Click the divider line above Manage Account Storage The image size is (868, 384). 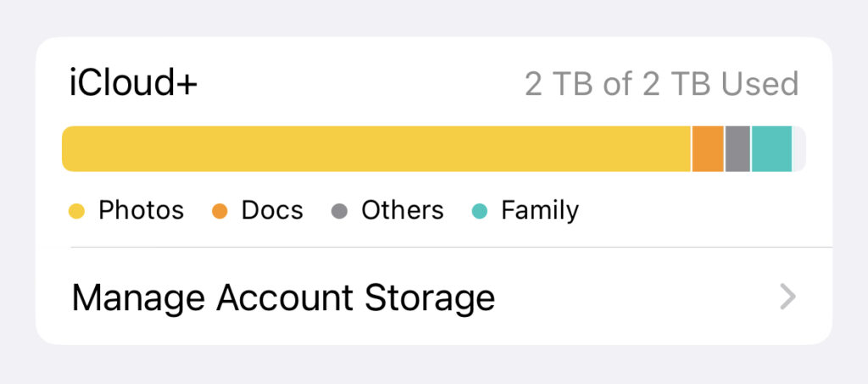point(449,248)
